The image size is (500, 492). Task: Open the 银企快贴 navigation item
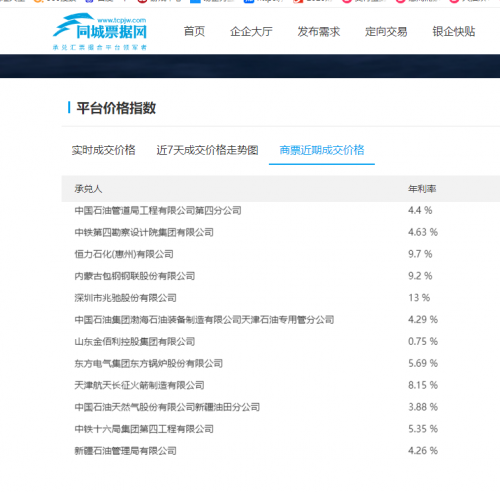coord(454,32)
